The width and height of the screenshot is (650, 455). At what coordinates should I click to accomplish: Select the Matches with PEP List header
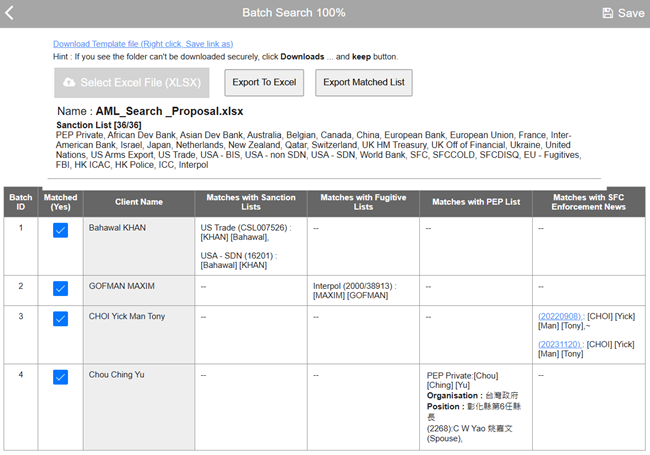pyautogui.click(x=476, y=203)
